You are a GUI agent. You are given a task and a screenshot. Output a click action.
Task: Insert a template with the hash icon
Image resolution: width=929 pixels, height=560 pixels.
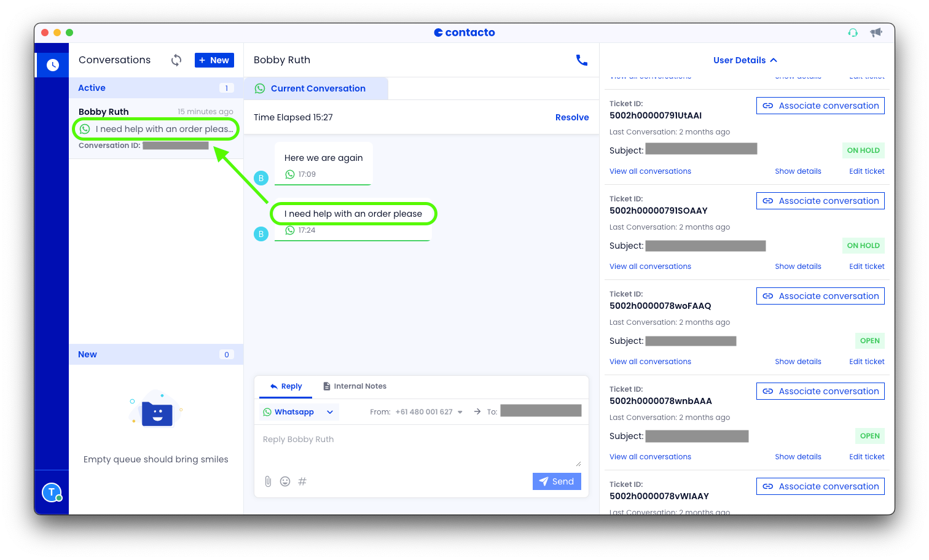click(x=302, y=481)
